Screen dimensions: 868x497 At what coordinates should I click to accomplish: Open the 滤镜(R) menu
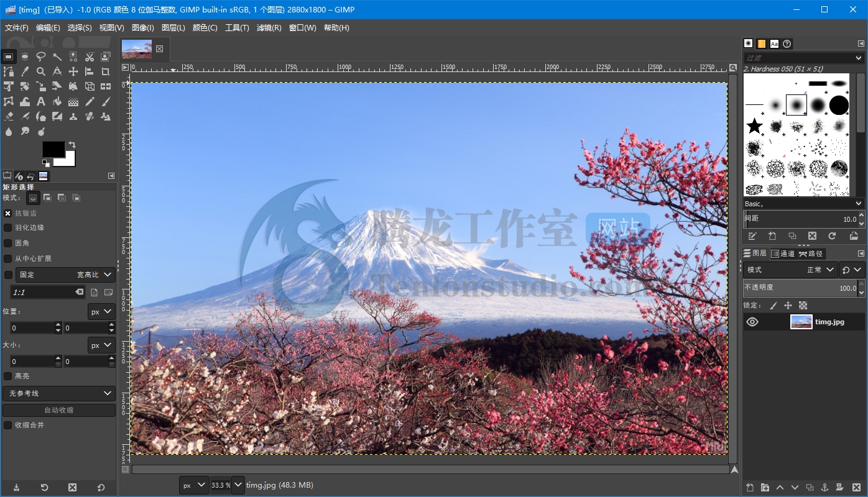[x=269, y=28]
